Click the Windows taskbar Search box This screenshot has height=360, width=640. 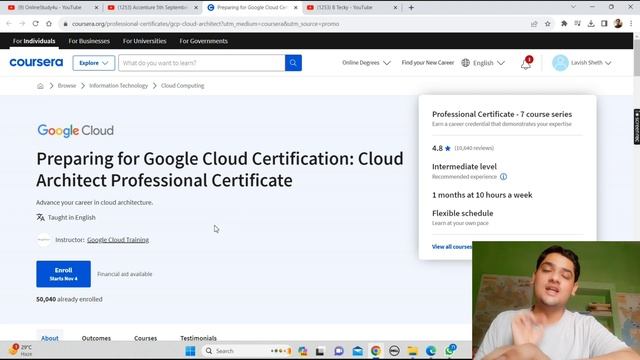247,351
